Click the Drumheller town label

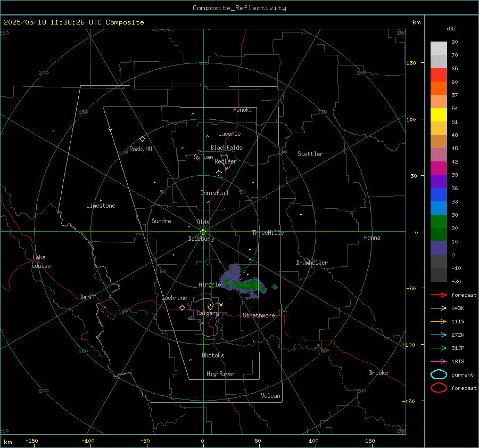click(311, 263)
